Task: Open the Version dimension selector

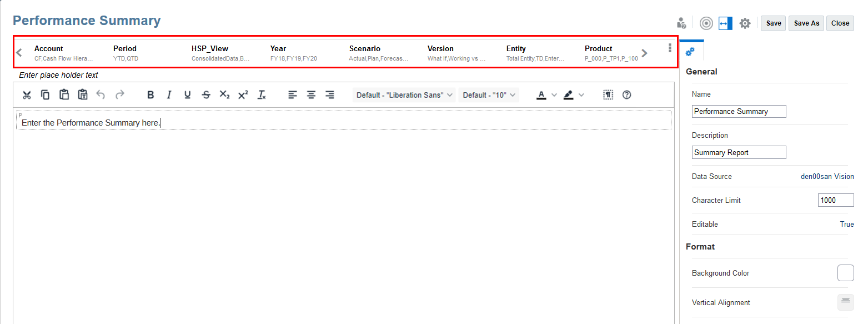Action: 457,53
